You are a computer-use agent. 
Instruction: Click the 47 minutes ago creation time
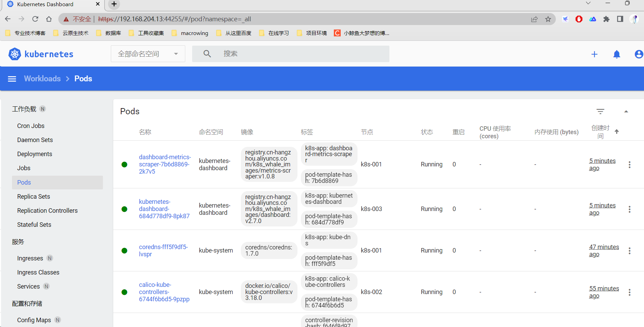tap(604, 251)
